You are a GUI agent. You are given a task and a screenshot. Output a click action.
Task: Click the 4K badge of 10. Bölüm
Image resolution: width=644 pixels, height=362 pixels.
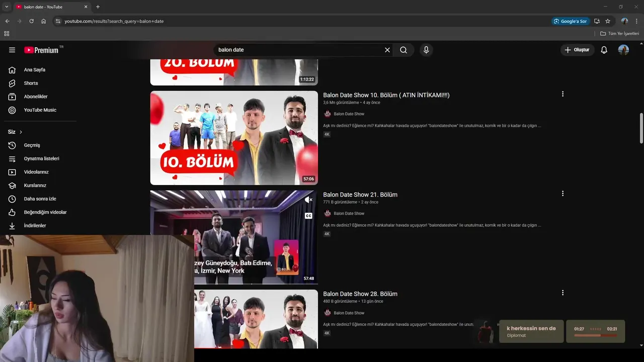click(327, 134)
